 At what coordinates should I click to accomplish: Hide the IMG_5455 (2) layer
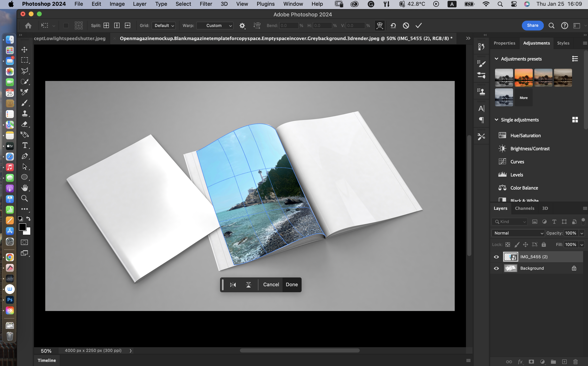[496, 257]
